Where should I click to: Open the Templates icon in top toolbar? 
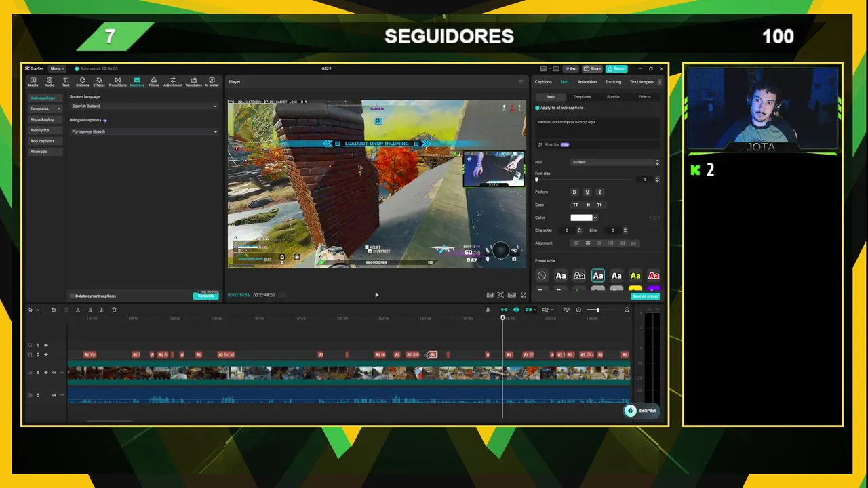[193, 82]
